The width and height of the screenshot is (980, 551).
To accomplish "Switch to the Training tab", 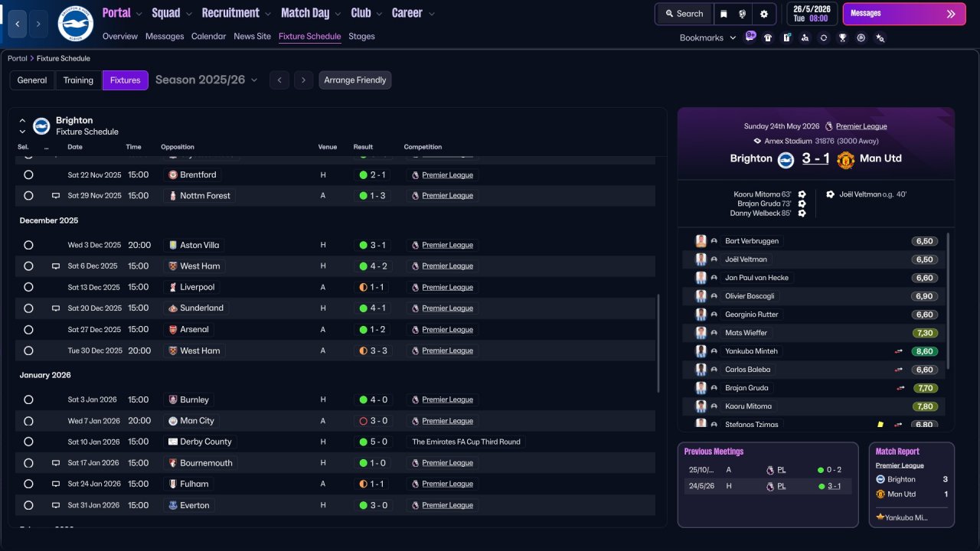I will (x=78, y=80).
